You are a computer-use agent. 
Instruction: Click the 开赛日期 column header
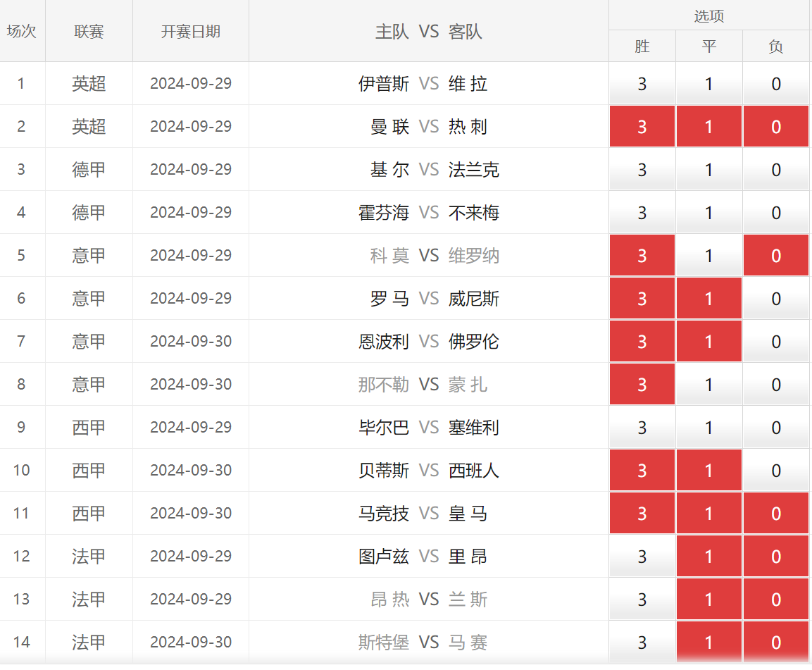(191, 32)
